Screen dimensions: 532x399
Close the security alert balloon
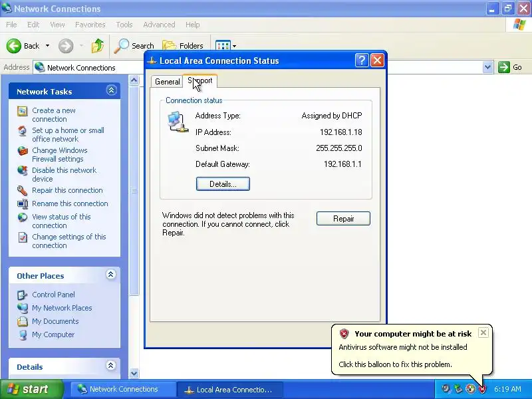483,332
